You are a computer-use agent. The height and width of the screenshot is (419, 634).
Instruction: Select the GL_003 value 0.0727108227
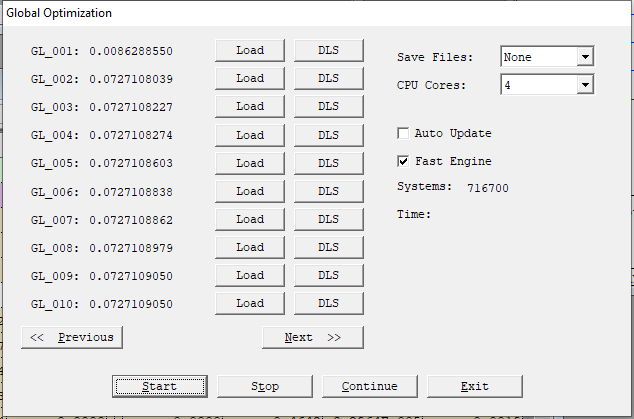(131, 107)
